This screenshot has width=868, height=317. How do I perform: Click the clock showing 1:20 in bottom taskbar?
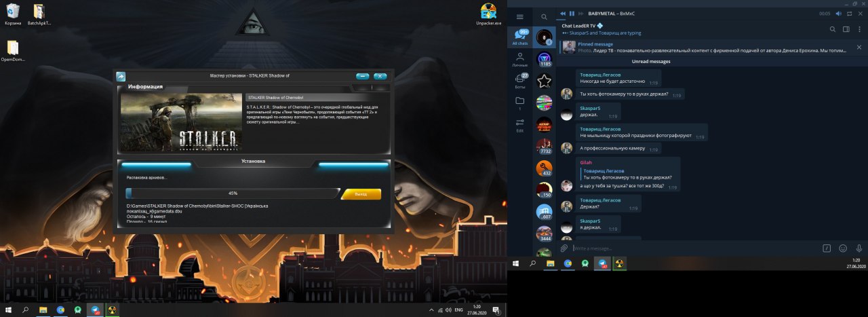477,310
